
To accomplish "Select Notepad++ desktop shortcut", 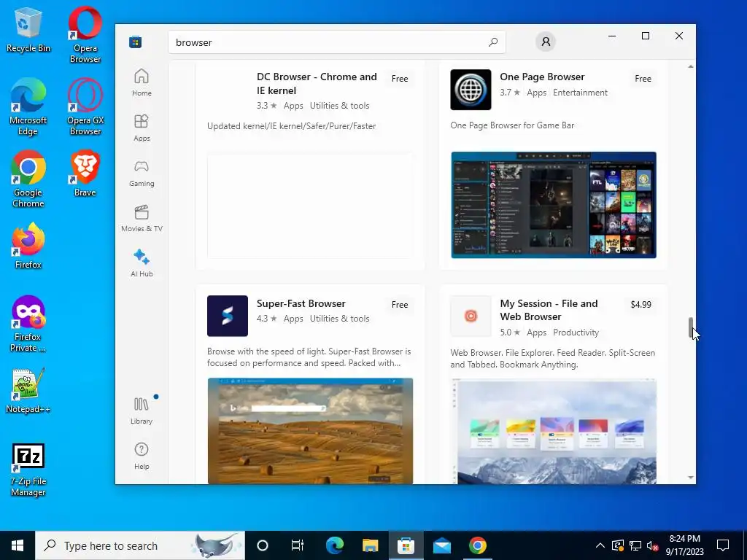I will [x=28, y=391].
